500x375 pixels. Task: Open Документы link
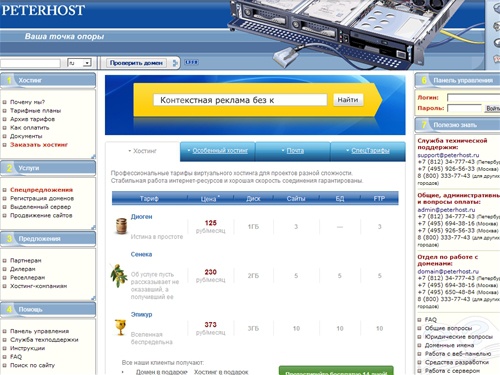[26, 136]
